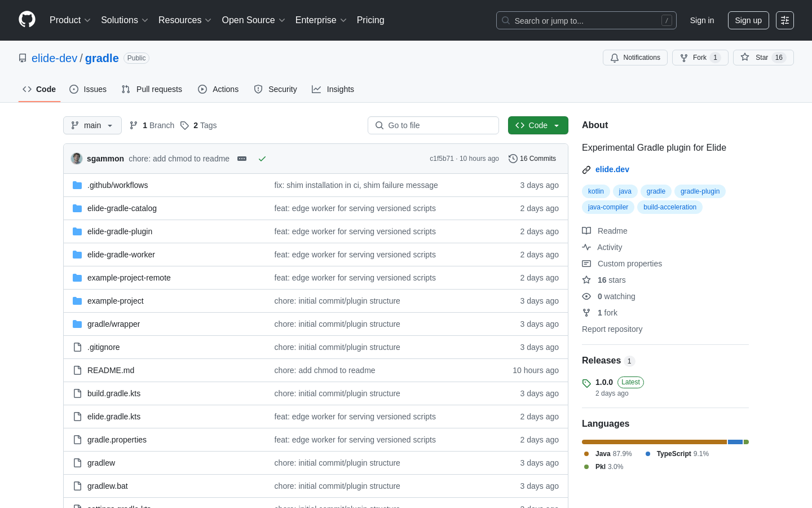Click the star icon in the Star button
Viewport: 812px width, 508px height.
click(x=745, y=57)
